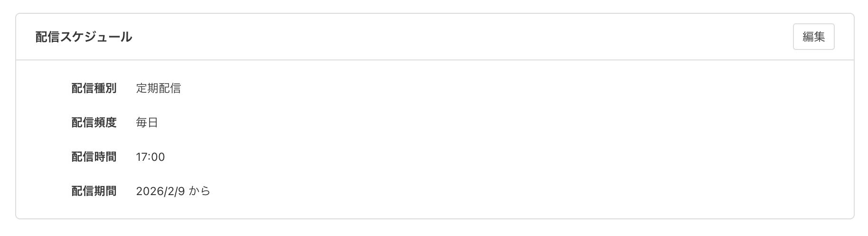Click the 定期配信 value
868x236 pixels.
pos(158,88)
